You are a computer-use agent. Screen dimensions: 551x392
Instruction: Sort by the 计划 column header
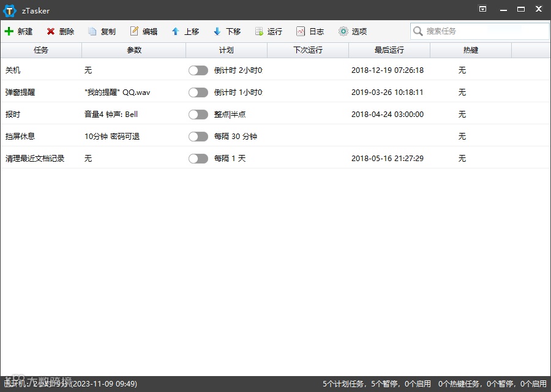click(x=227, y=50)
